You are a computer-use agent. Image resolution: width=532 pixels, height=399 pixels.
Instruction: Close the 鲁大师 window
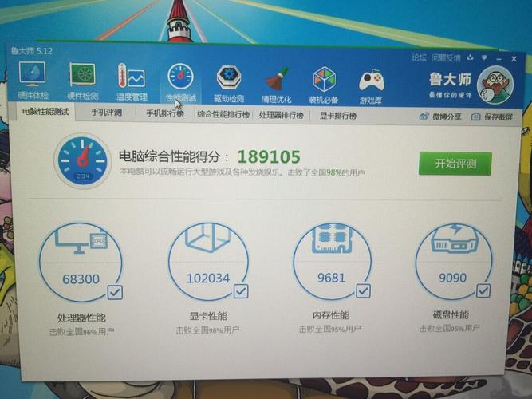click(514, 59)
